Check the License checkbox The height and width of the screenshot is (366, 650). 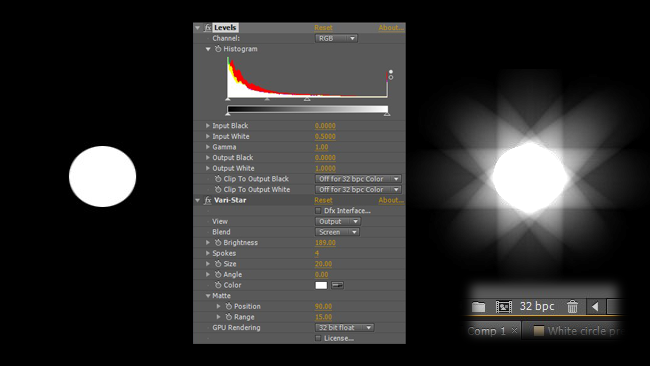click(x=318, y=339)
